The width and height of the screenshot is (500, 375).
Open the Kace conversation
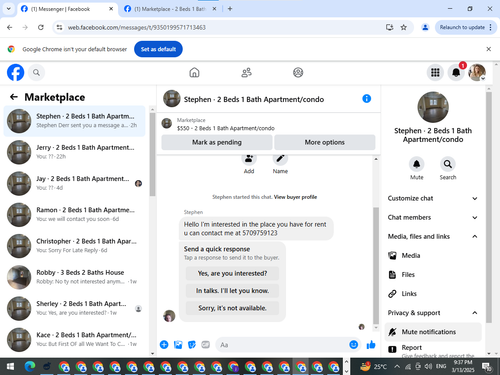(75, 339)
